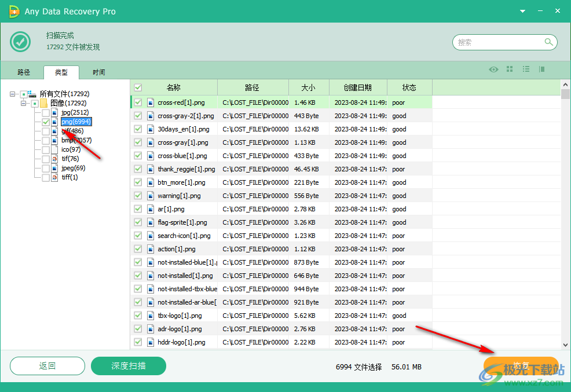Collapse the 图像 tree node

point(23,104)
